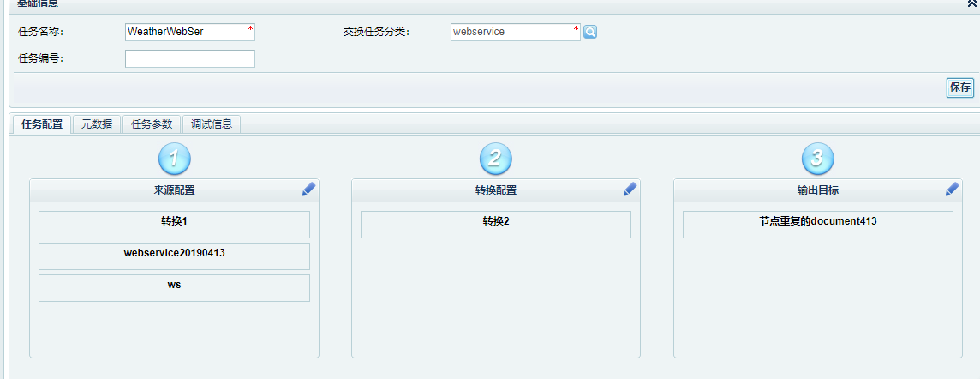The height and width of the screenshot is (379, 980).
Task: Click the 交换任务分类 webservice field
Action: pos(516,32)
